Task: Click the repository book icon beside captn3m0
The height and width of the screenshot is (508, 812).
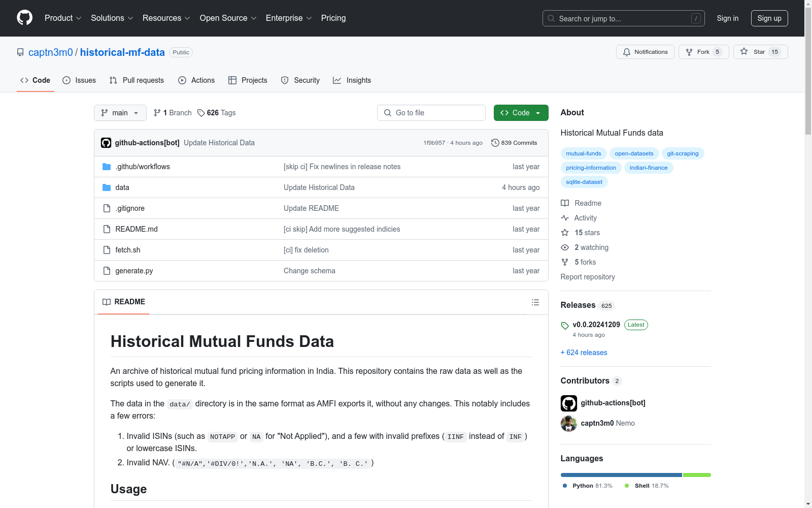Action: 20,52
